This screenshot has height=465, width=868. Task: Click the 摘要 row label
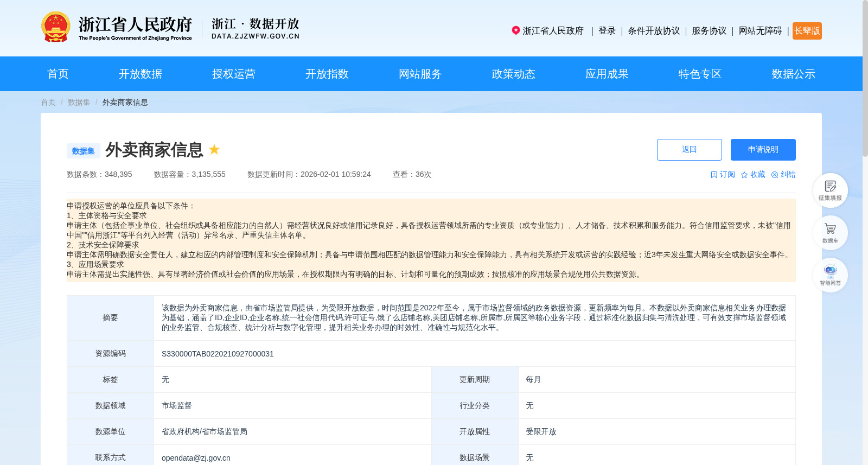pyautogui.click(x=110, y=318)
